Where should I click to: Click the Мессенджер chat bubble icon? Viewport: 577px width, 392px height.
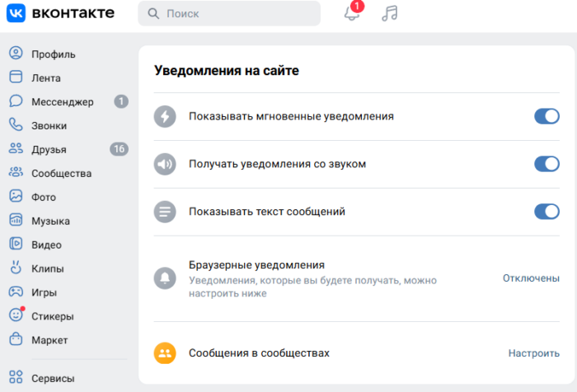pyautogui.click(x=16, y=100)
